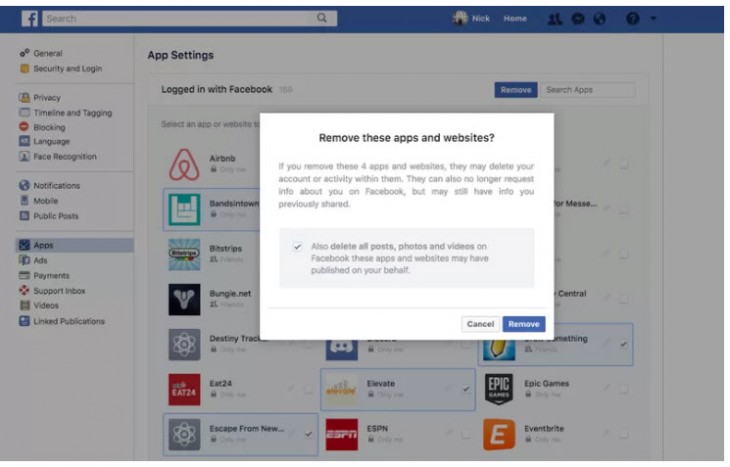Click the Bandsintown app logo
This screenshot has width=730, height=467.
point(184,210)
